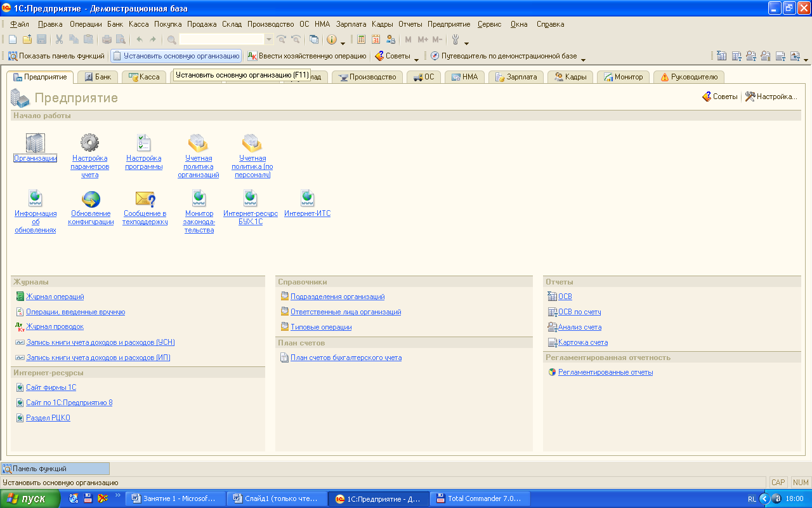The width and height of the screenshot is (812, 508).
Task: Switch to the Руководителю tab
Action: [x=689, y=77]
